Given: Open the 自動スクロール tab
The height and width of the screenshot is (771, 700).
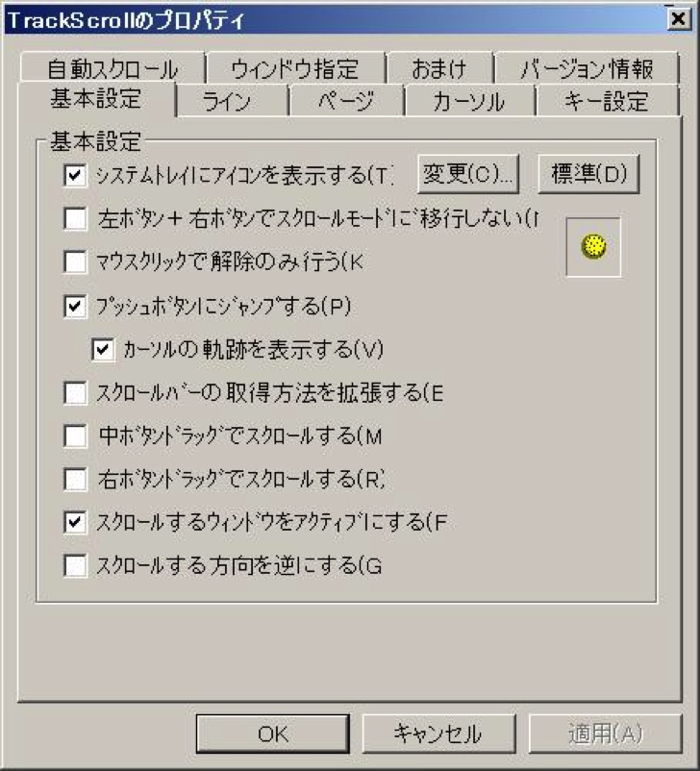Looking at the screenshot, I should [x=112, y=68].
